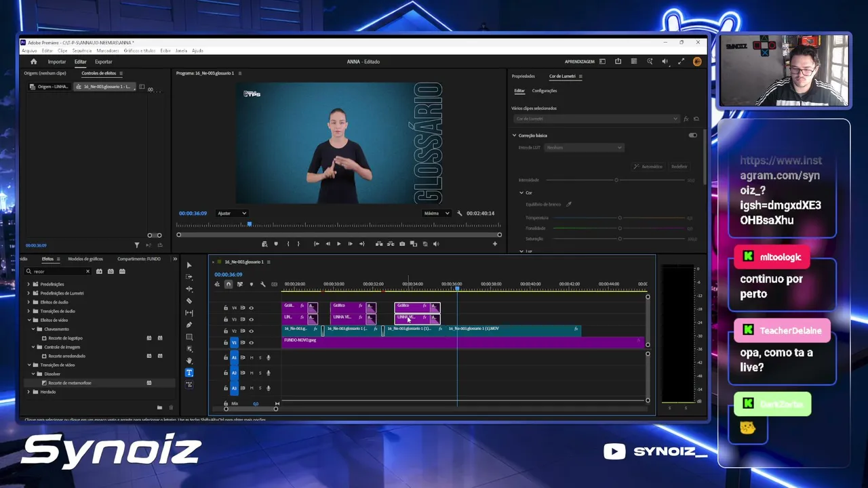Toggle fullscreen video output icon in header

[x=681, y=62]
